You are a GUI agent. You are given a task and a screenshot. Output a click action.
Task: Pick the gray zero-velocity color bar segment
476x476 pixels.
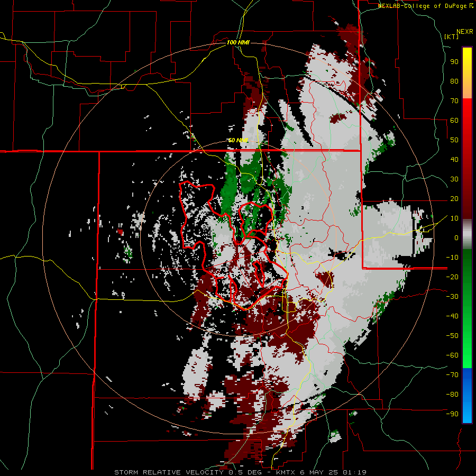point(467,234)
